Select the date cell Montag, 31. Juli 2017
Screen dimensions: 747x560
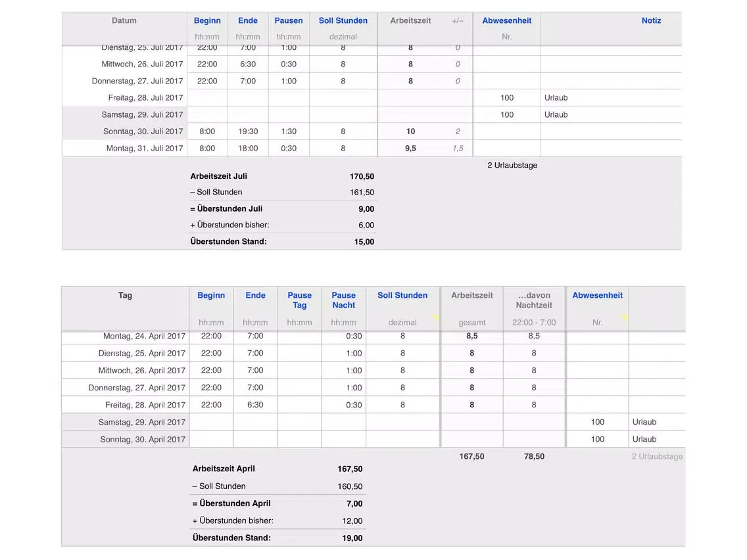coord(145,149)
